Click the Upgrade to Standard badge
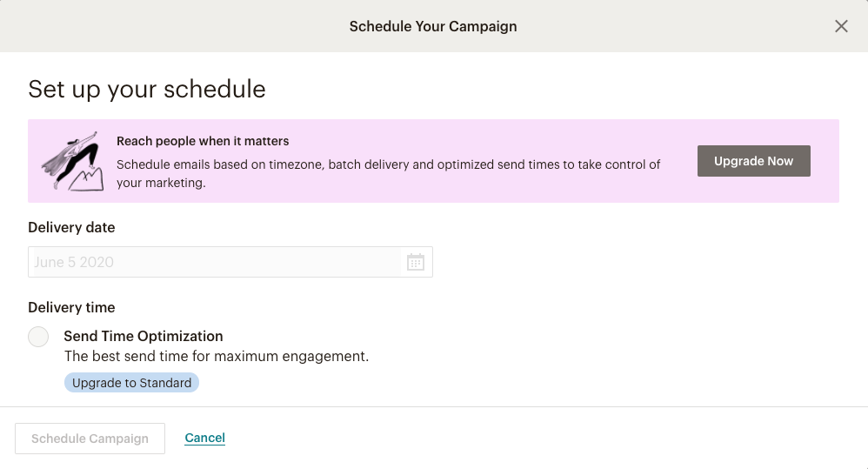The width and height of the screenshot is (868, 469). (x=131, y=383)
